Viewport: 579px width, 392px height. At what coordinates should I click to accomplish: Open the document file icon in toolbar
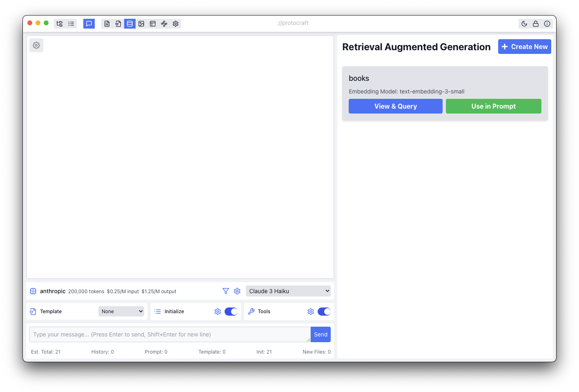tap(107, 24)
